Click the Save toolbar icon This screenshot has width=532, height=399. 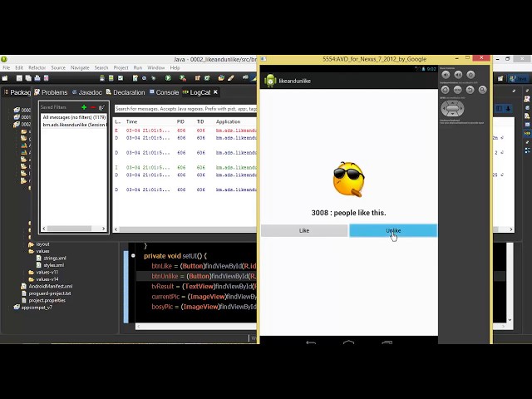[x=19, y=78]
